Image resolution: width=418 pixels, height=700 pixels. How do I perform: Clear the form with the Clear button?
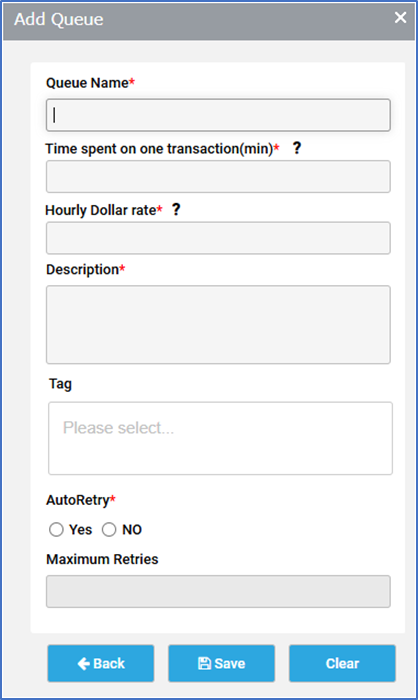[342, 663]
